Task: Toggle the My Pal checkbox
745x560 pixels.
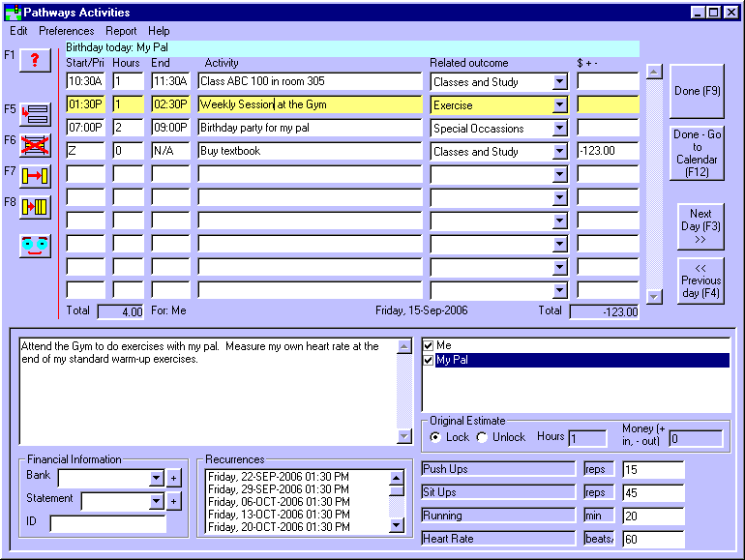Action: (x=428, y=360)
